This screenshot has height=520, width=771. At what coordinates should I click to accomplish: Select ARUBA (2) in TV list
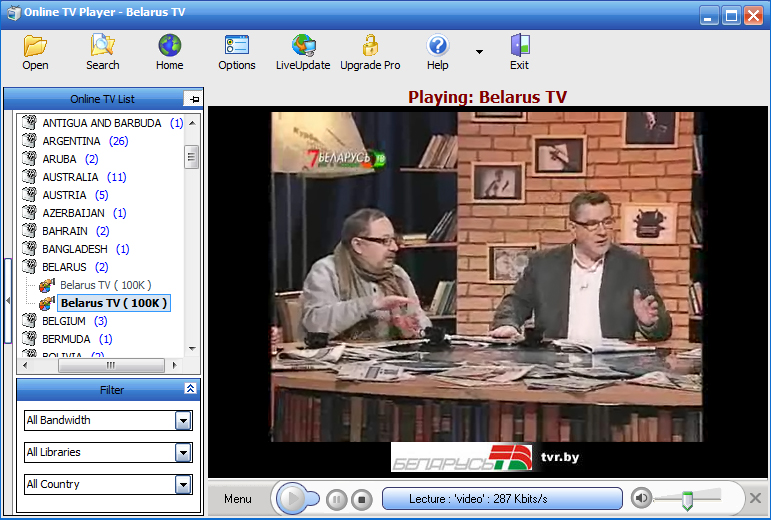point(70,159)
